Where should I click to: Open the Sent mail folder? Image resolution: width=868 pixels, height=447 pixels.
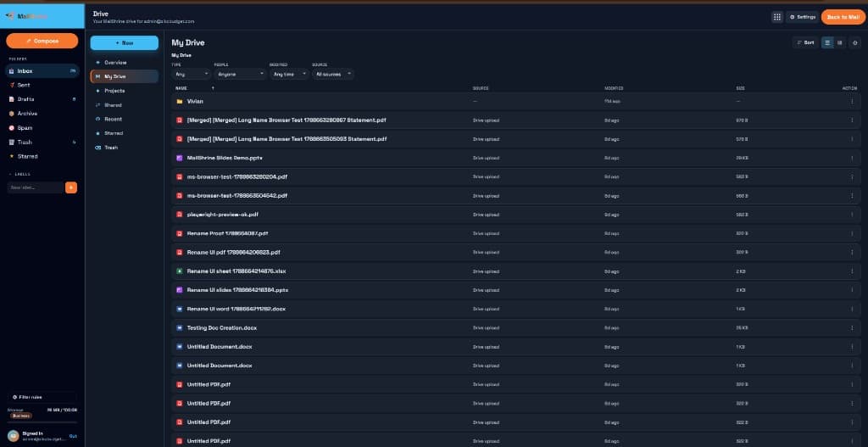[x=42, y=86]
